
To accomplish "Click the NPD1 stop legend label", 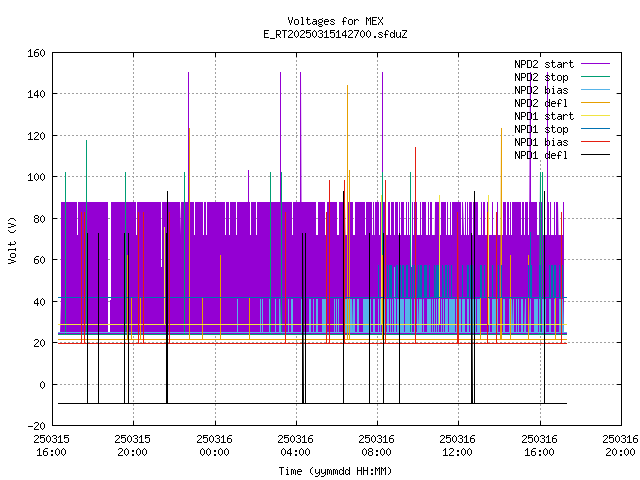I will coord(541,129).
